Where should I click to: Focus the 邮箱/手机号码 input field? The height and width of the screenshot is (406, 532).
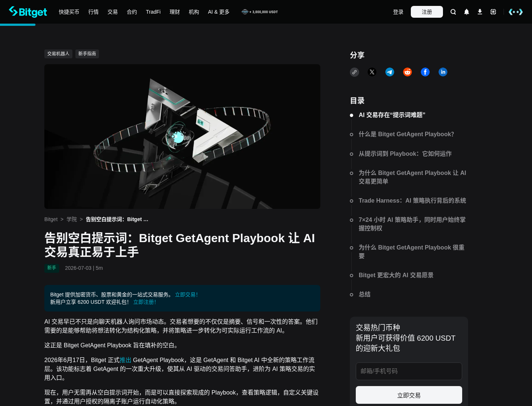tap(409, 371)
